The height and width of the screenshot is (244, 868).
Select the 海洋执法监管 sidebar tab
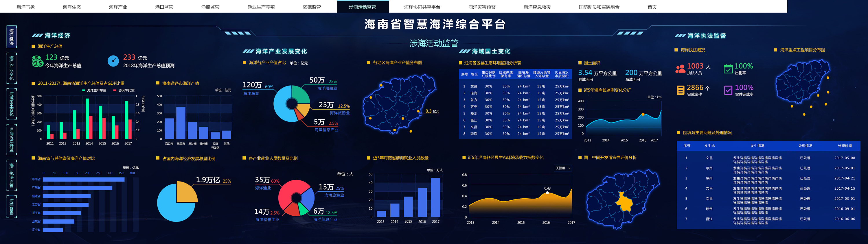tap(12, 175)
